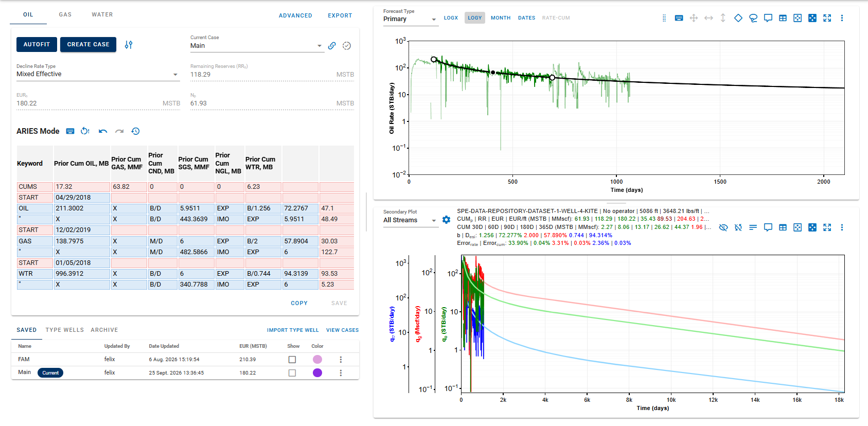Image resolution: width=868 pixels, height=426 pixels.
Task: Click the link icon beside Current Case
Action: 332,46
